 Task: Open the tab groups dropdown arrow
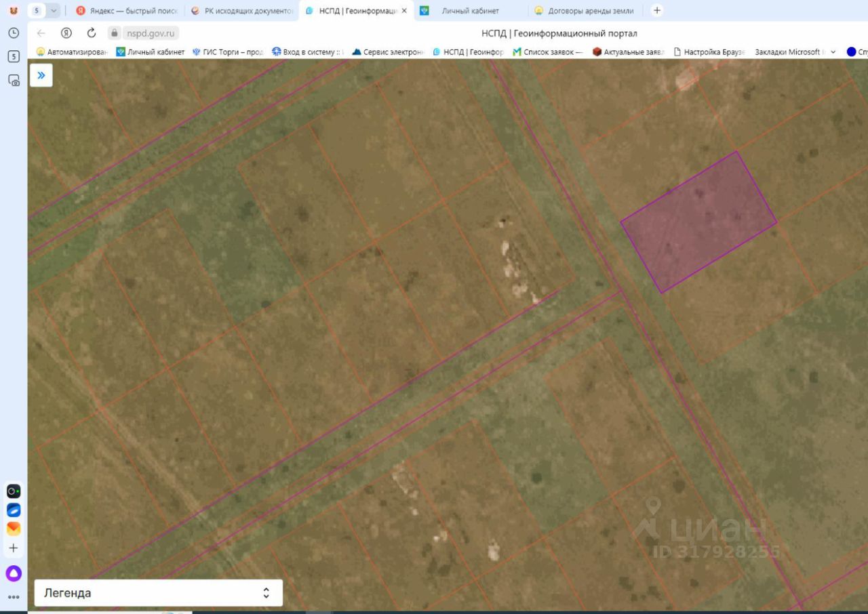pos(54,11)
